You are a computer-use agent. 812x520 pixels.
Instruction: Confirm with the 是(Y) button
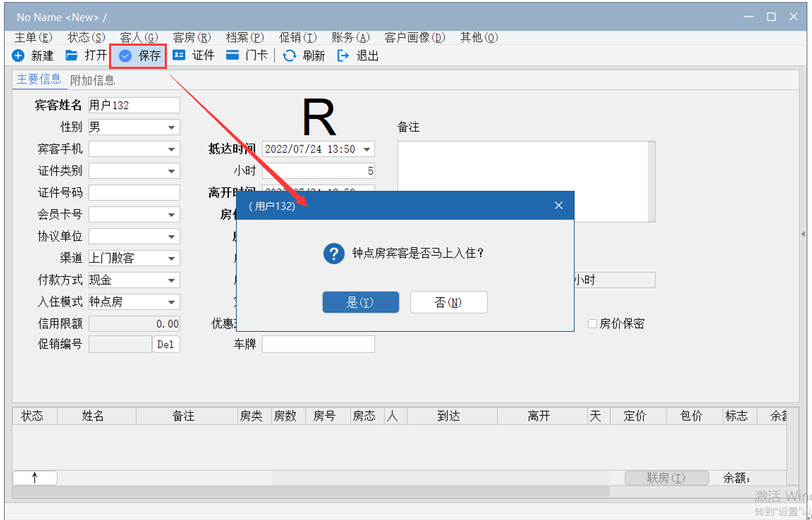(360, 302)
